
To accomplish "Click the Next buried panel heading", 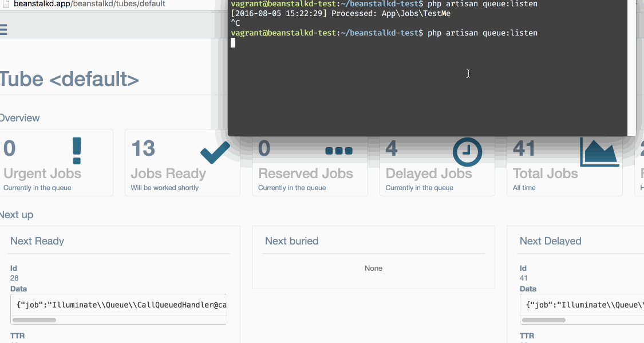I will click(x=292, y=241).
